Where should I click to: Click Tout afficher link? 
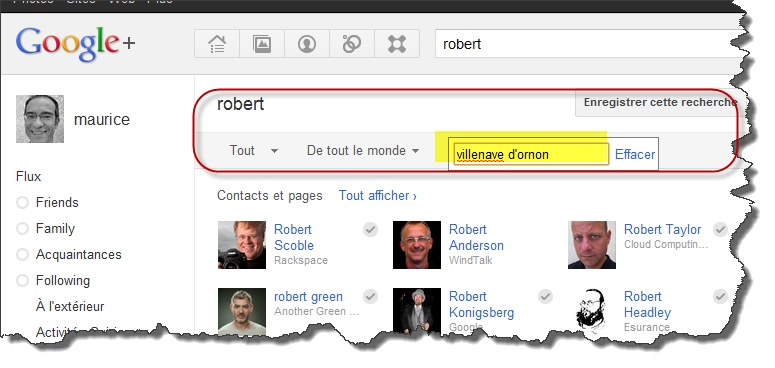(378, 196)
